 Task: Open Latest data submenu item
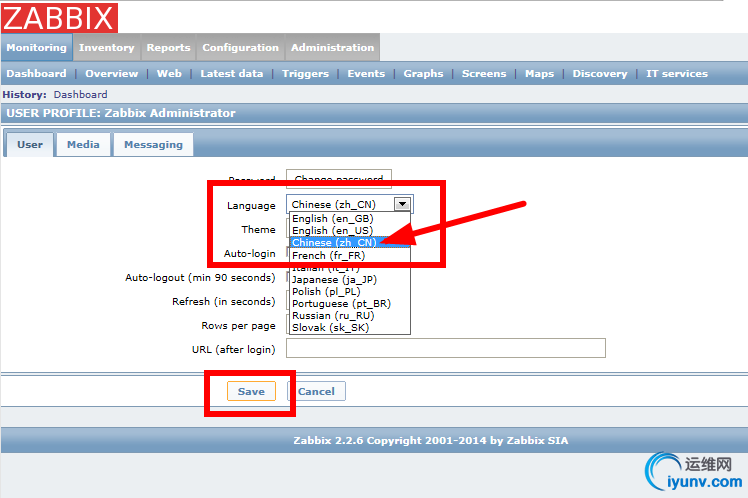[x=232, y=73]
